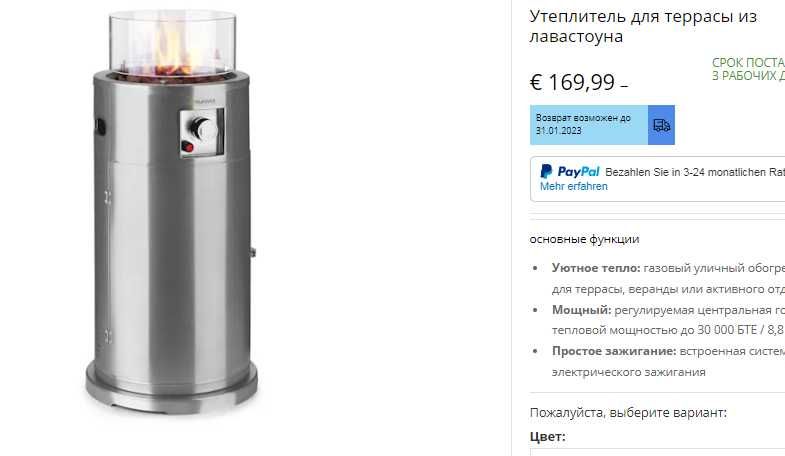This screenshot has height=456, width=785.
Task: Click the PayPal logo
Action: coord(570,172)
